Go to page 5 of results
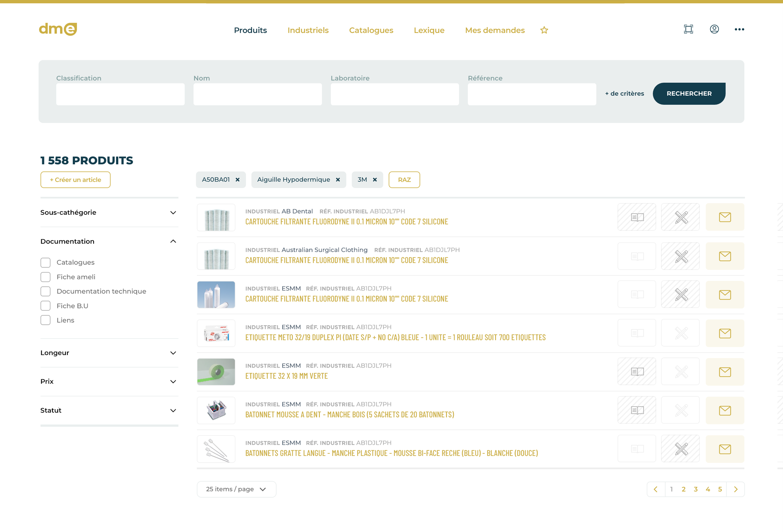Screen dimensions: 783x532 tap(720, 489)
